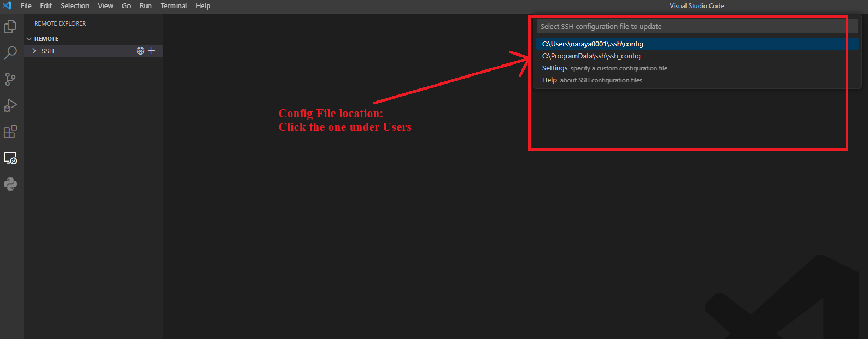868x339 pixels.
Task: Select Settings to specify custom configuration file
Action: (605, 68)
